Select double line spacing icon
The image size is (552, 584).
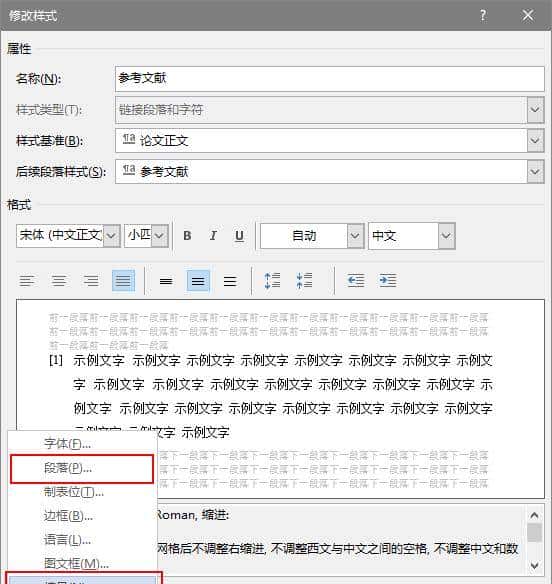230,281
